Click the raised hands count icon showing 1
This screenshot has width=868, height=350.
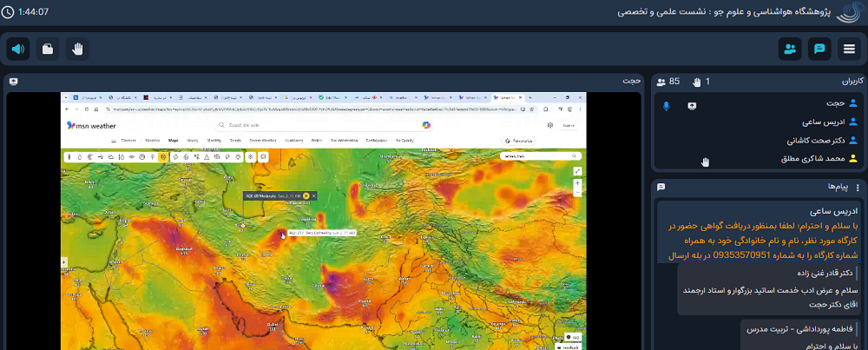point(697,82)
